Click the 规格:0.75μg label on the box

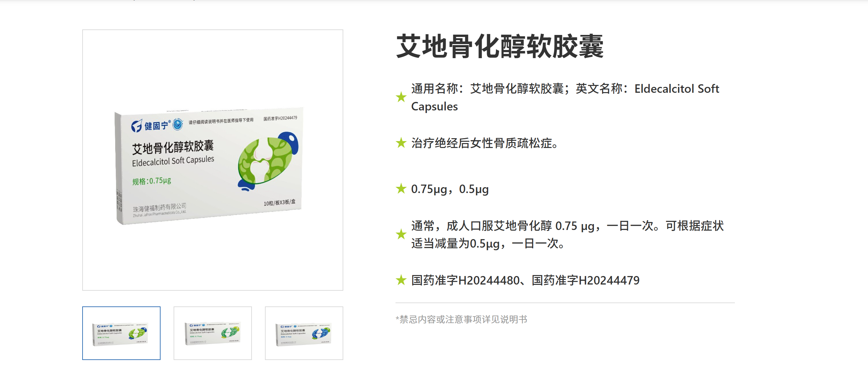point(152,181)
